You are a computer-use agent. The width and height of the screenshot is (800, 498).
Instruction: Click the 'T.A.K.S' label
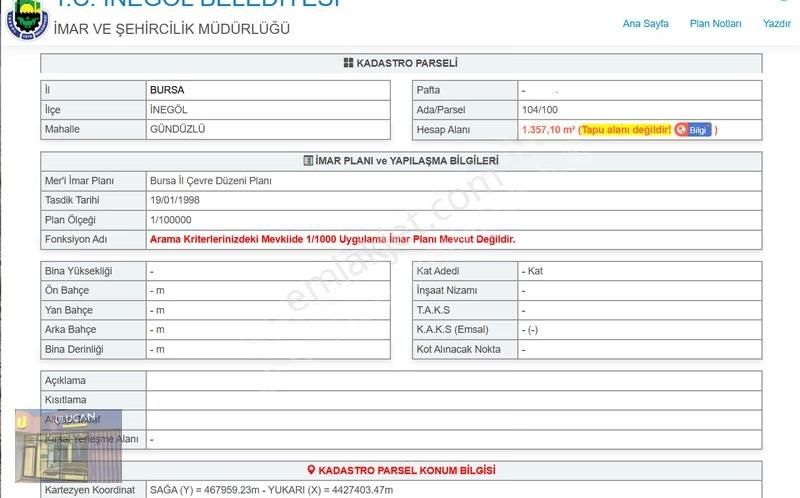pos(433,310)
